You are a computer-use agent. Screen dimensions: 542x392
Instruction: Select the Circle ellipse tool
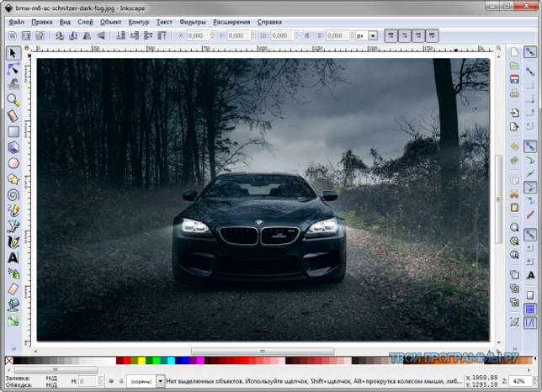click(13, 163)
